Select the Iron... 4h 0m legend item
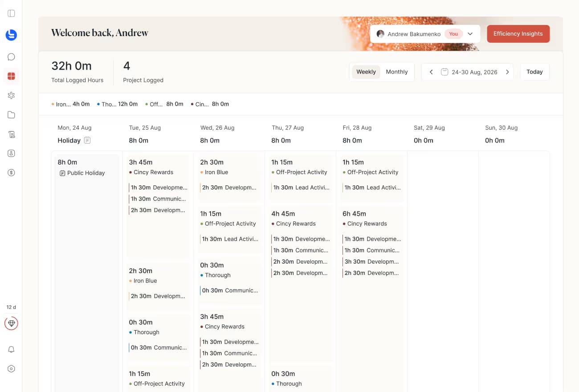579x392 pixels. [x=70, y=104]
